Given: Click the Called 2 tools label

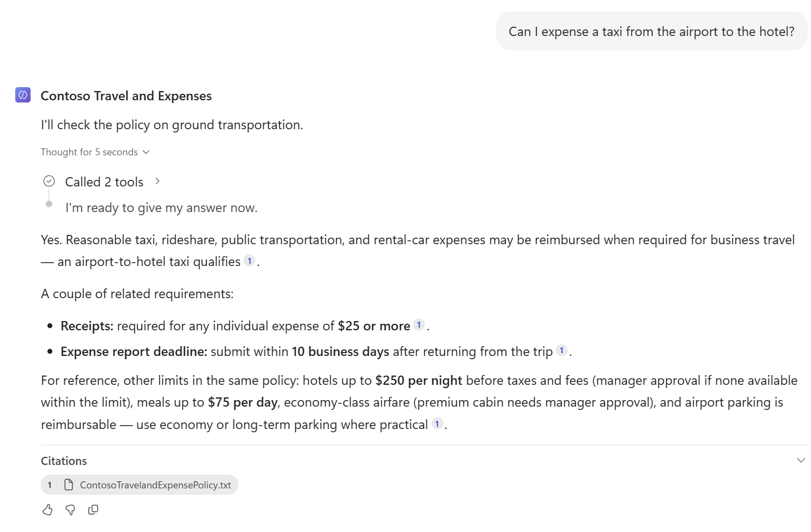Looking at the screenshot, I should (104, 182).
